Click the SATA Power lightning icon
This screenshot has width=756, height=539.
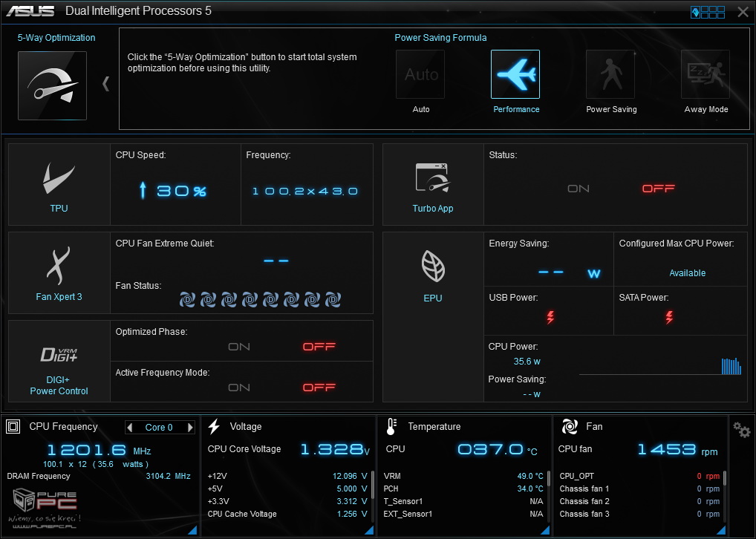pyautogui.click(x=669, y=317)
